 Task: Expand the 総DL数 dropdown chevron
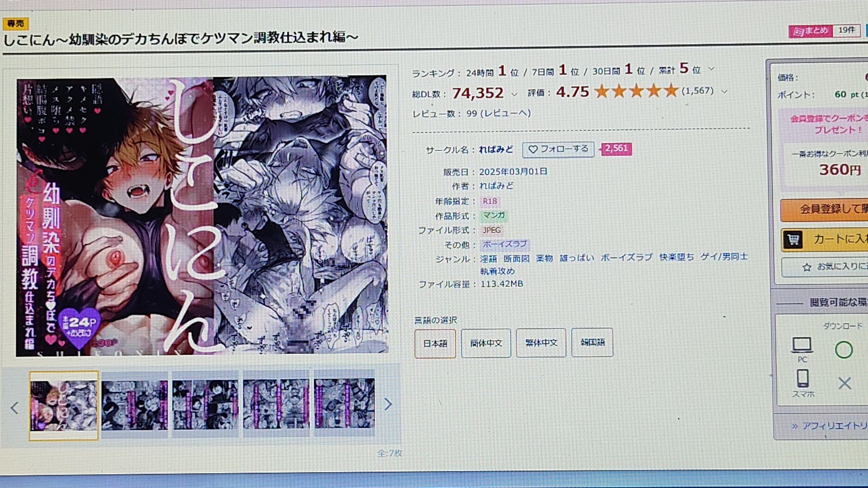(x=514, y=94)
